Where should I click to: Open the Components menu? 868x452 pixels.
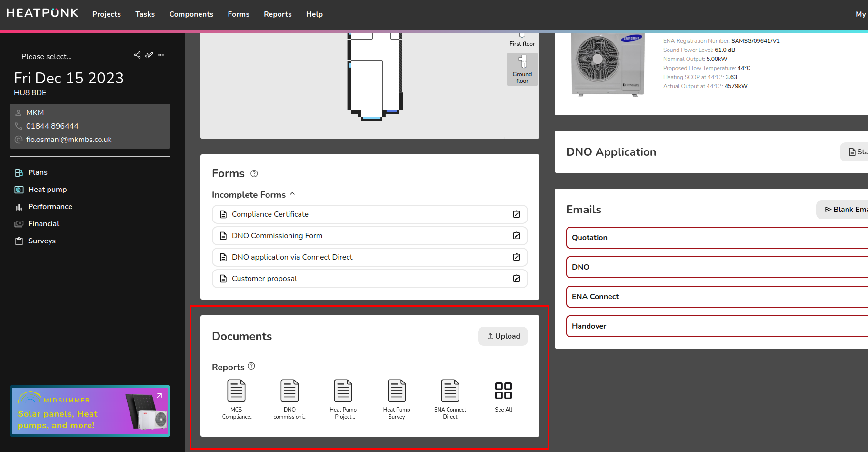tap(191, 14)
